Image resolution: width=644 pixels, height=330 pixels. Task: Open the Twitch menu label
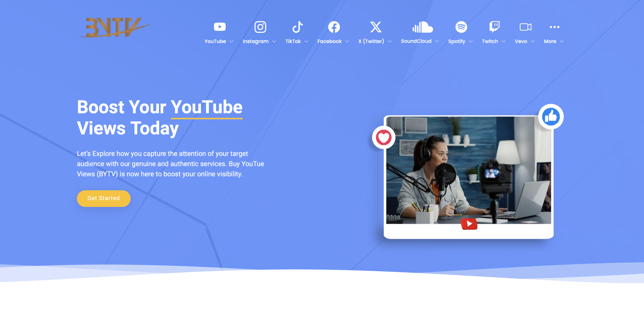(490, 41)
